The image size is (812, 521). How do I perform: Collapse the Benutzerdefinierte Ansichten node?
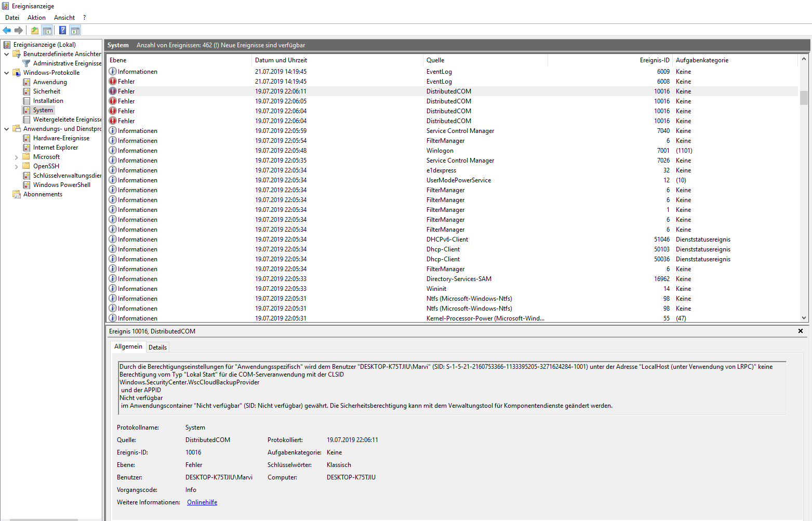tap(6, 54)
